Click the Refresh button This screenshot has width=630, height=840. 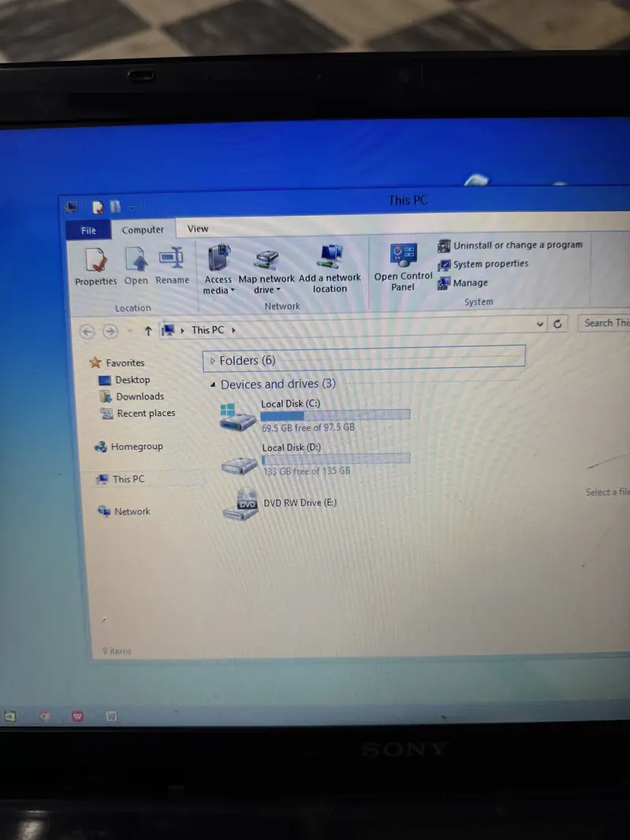point(557,324)
